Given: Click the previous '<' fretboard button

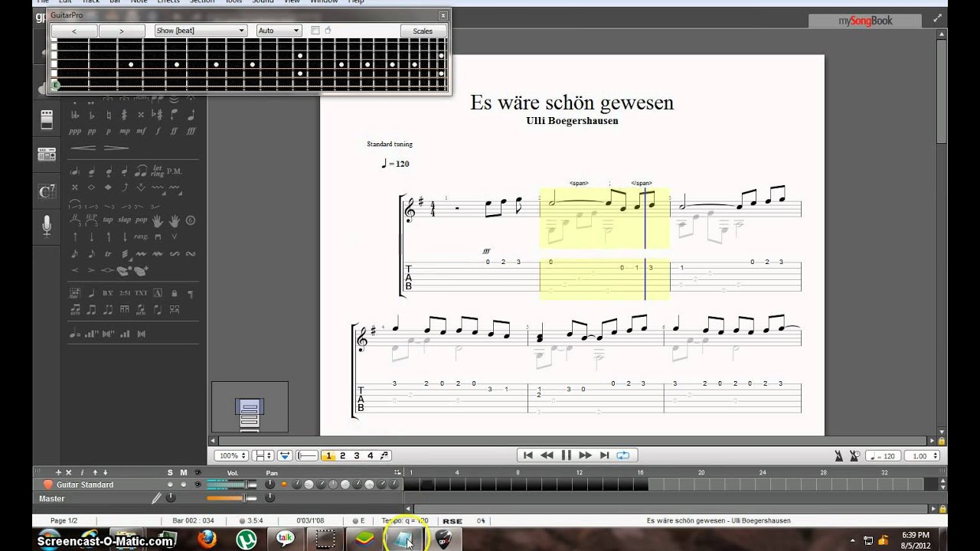Looking at the screenshot, I should tap(74, 31).
